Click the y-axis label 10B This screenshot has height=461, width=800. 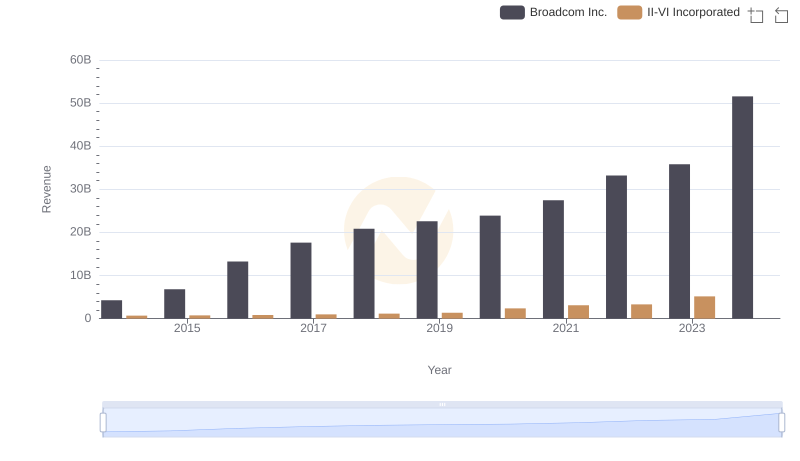(x=81, y=275)
